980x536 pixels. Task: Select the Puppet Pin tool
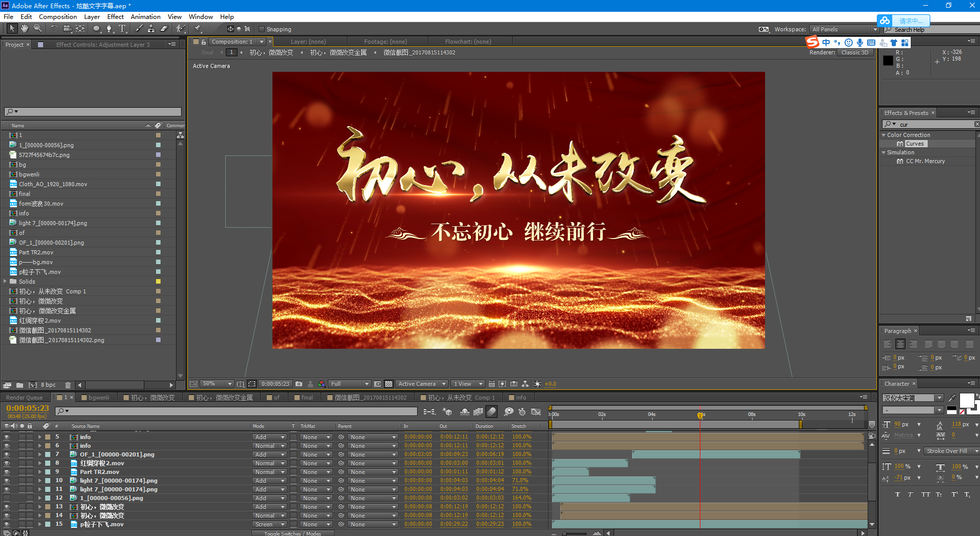[198, 29]
